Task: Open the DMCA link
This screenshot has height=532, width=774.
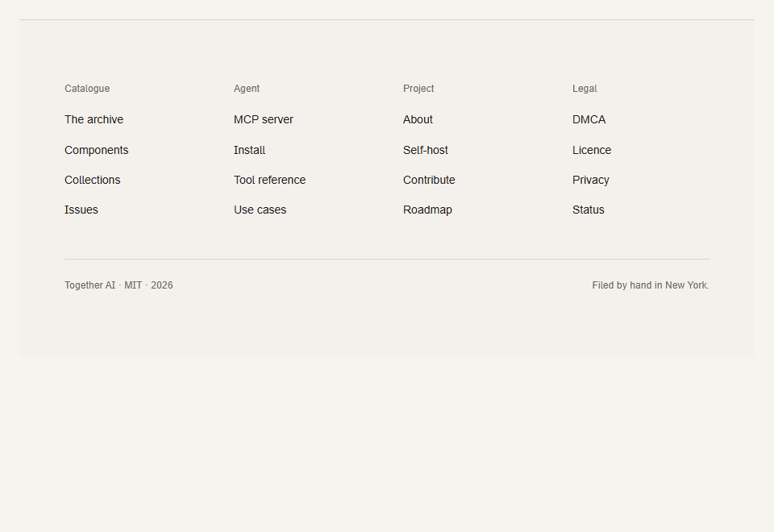Action: [589, 119]
